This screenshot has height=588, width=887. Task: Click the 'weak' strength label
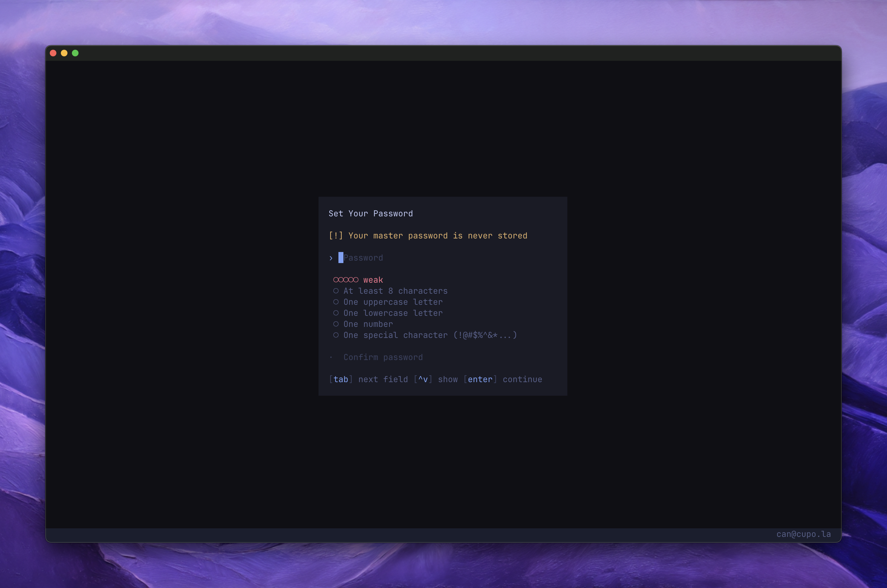(373, 280)
